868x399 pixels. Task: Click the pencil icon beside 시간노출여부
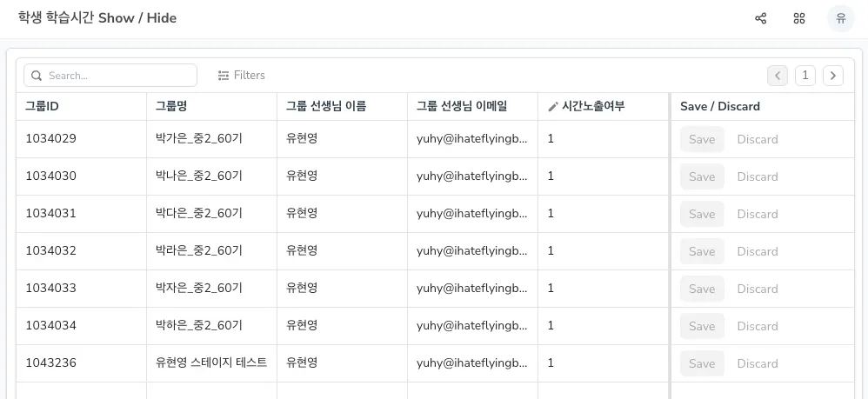tap(553, 107)
